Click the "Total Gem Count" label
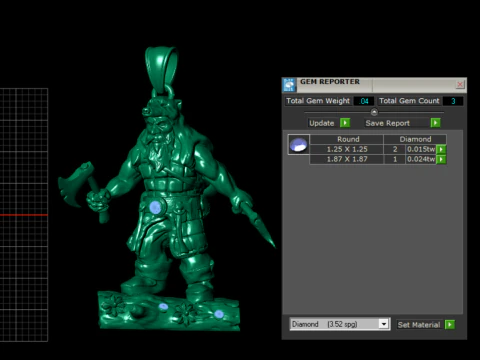The height and width of the screenshot is (360, 480). click(409, 101)
